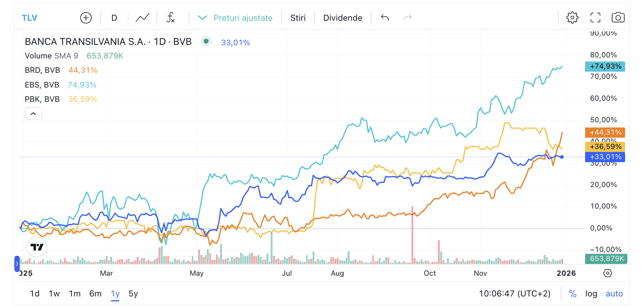This screenshot has width=644, height=307.
Task: Toggle percent scale mode
Action: tap(573, 294)
